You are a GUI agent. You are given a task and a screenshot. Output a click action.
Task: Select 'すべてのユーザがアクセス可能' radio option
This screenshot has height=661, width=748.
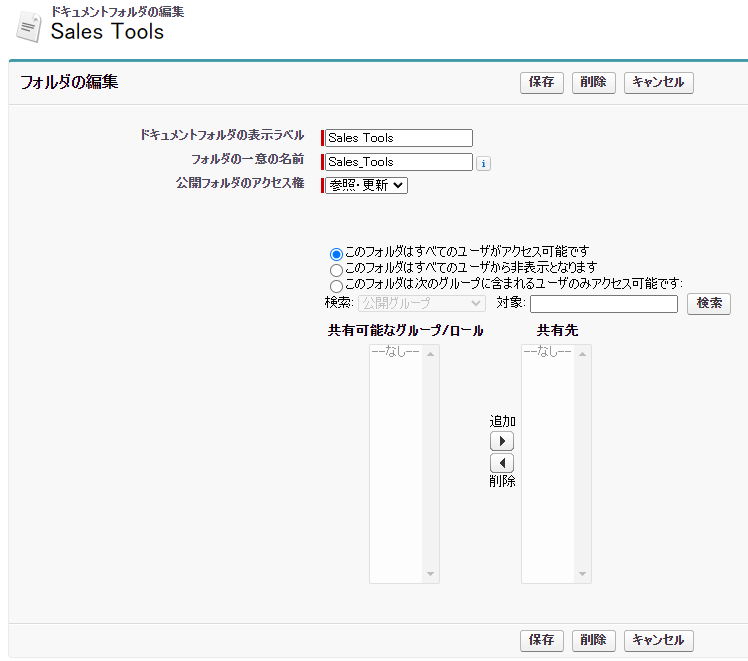tap(336, 254)
